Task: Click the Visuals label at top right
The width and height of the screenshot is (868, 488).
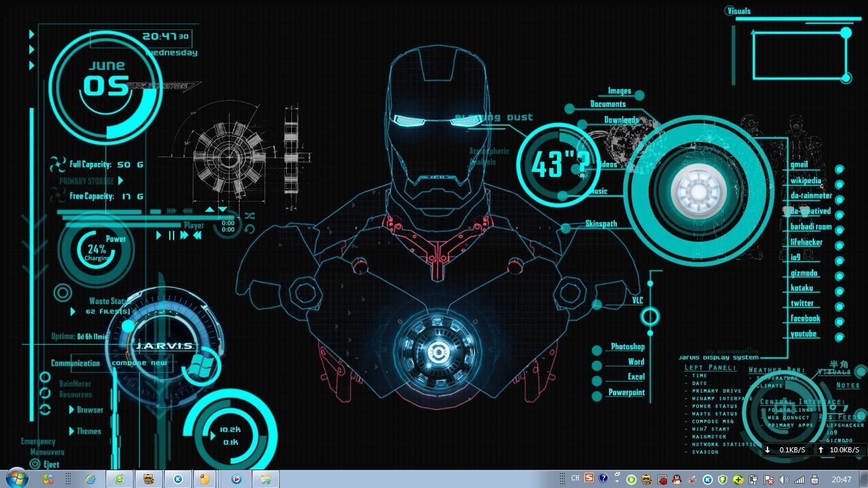Action: 740,11
